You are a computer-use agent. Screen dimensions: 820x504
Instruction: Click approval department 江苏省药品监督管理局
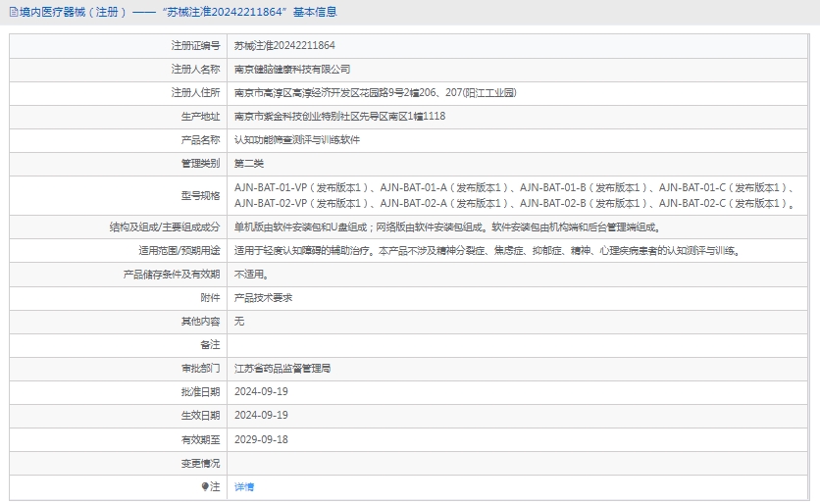282,369
